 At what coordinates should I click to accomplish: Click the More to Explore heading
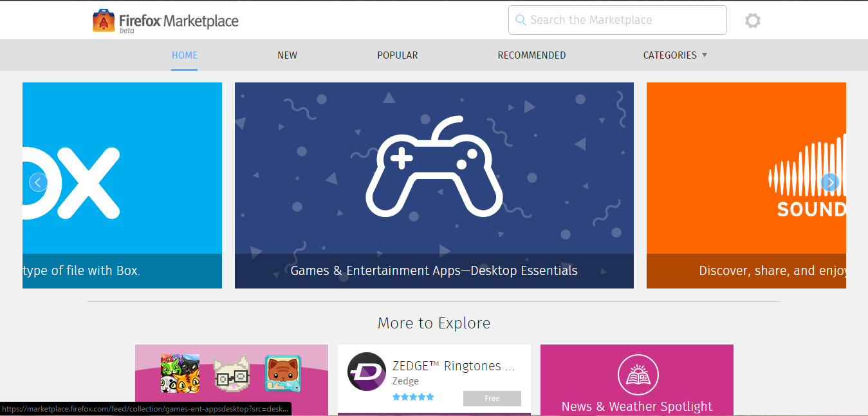pos(434,323)
